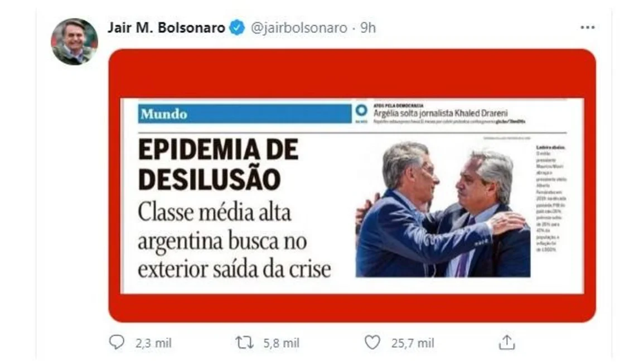The width and height of the screenshot is (644, 362).
Task: Click the reply speech bubble icon
Action: tap(117, 343)
